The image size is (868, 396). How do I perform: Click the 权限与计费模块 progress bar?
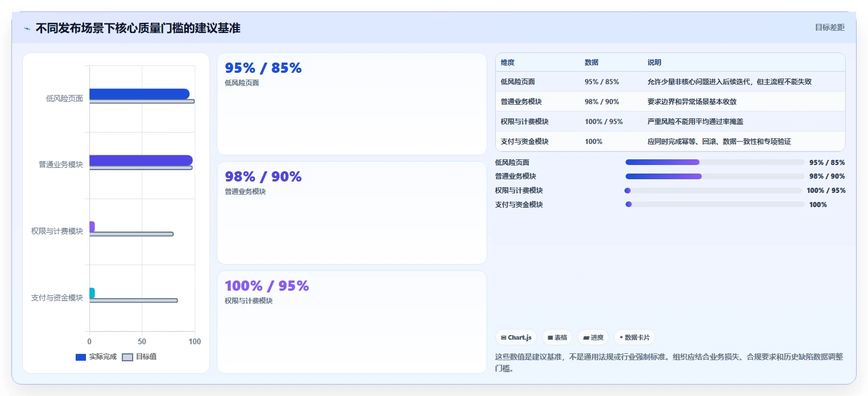713,191
